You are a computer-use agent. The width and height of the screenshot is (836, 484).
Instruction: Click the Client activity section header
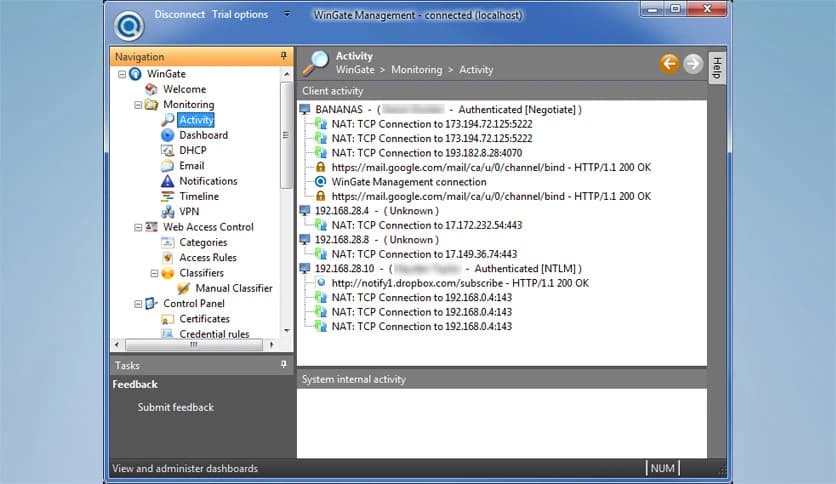click(502, 91)
